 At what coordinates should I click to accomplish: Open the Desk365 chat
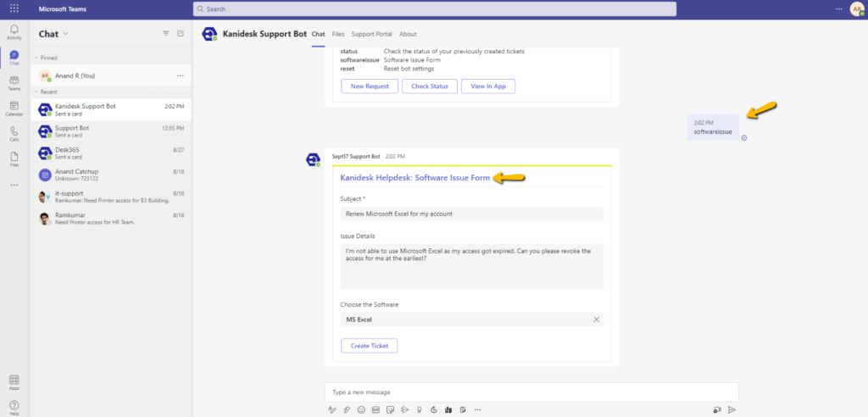coord(111,153)
